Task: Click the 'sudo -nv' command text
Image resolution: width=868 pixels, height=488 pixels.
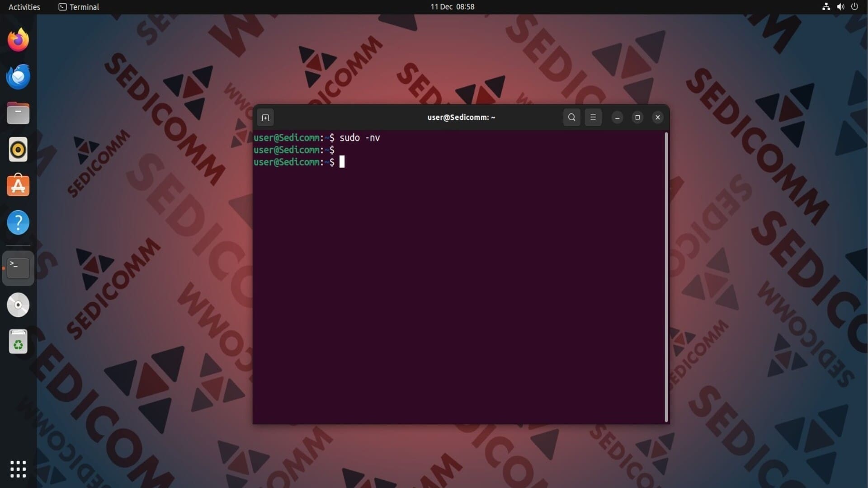Action: tap(360, 137)
